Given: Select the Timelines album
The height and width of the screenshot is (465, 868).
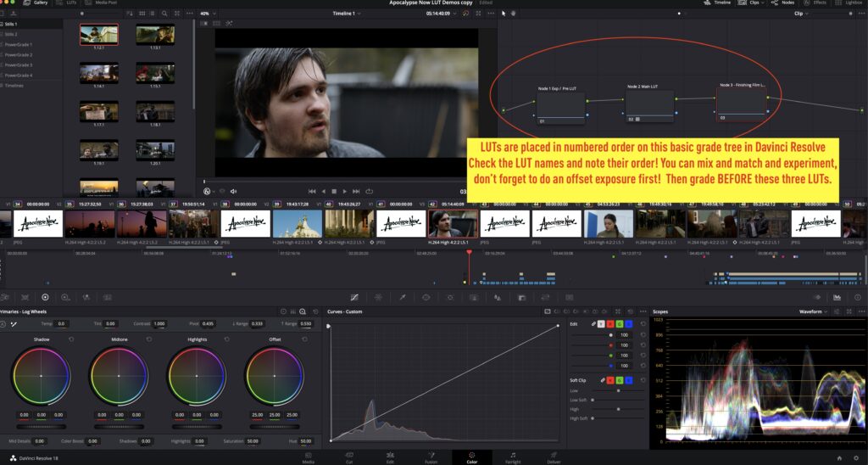Looking at the screenshot, I should pyautogui.click(x=31, y=86).
